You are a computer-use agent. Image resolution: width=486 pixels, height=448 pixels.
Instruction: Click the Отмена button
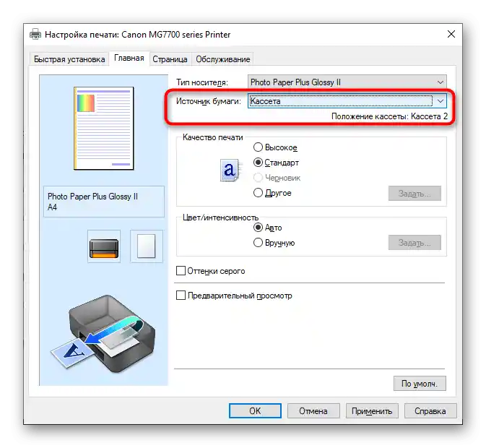tap(313, 411)
